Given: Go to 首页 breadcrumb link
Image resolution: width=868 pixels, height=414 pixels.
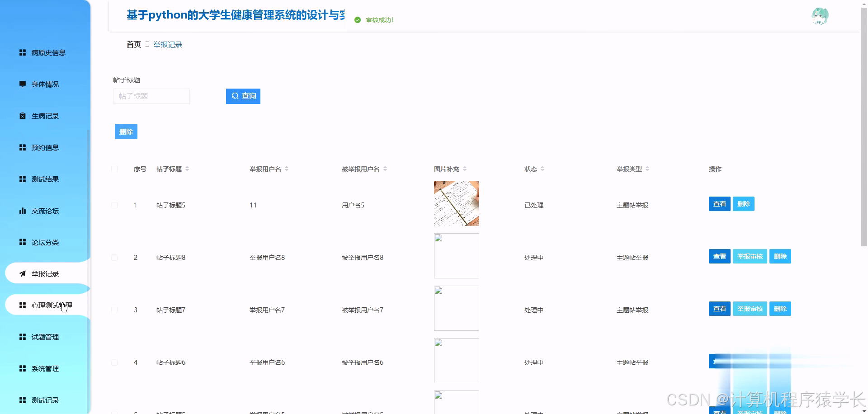Looking at the screenshot, I should (x=134, y=44).
